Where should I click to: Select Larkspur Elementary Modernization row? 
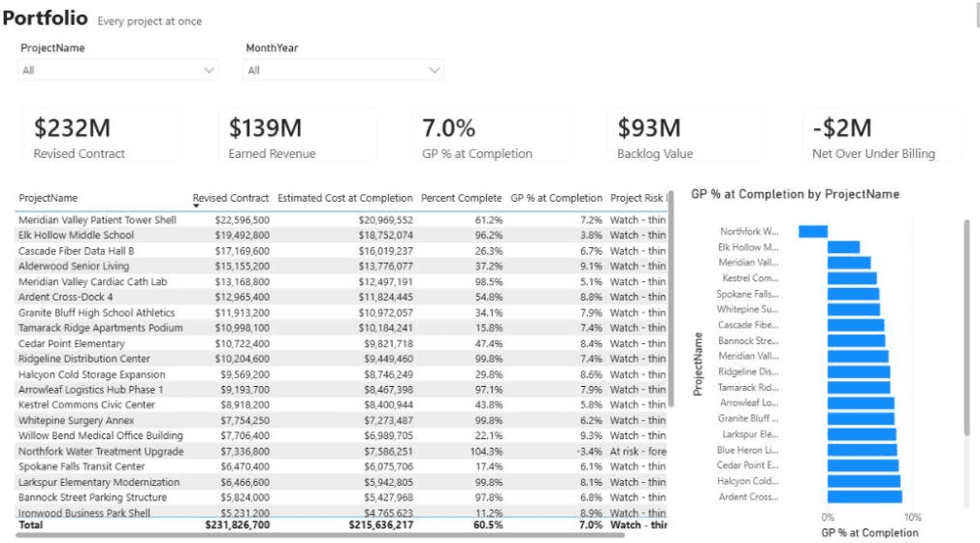(342, 482)
